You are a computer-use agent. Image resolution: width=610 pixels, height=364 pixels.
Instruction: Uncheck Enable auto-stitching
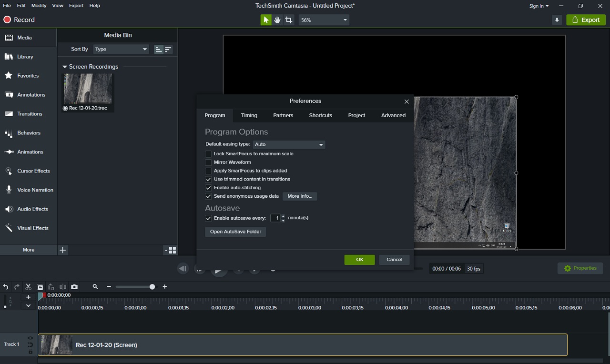click(208, 188)
